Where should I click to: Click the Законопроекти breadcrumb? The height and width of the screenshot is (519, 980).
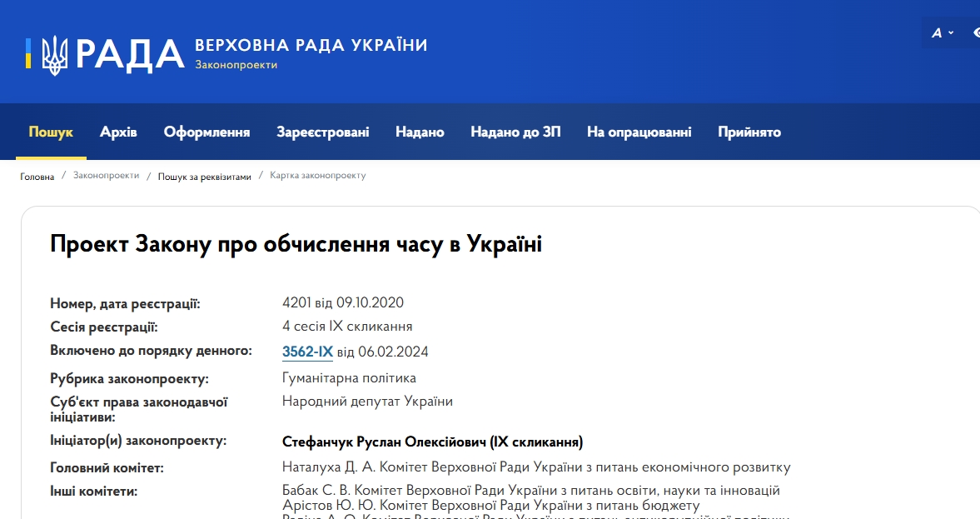pos(106,176)
